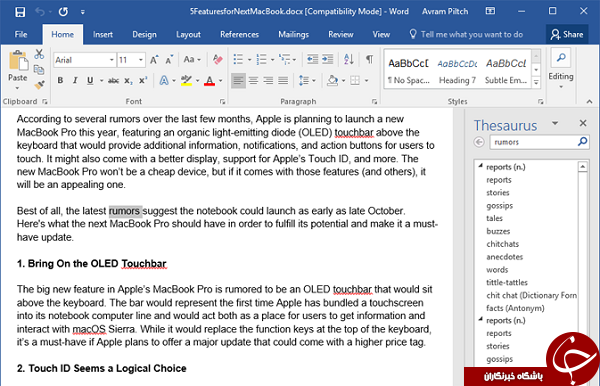Click Decrease Indent icon

point(312,60)
